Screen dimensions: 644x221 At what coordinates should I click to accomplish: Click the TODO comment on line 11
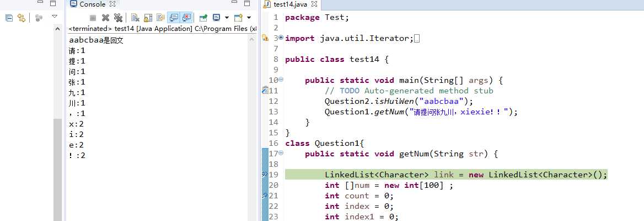click(x=409, y=91)
